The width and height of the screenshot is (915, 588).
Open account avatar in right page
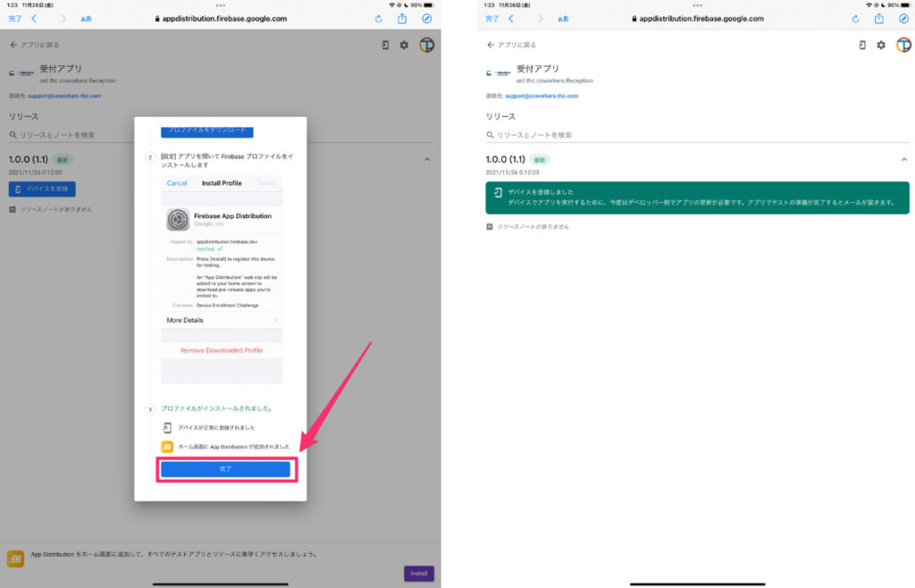(903, 45)
